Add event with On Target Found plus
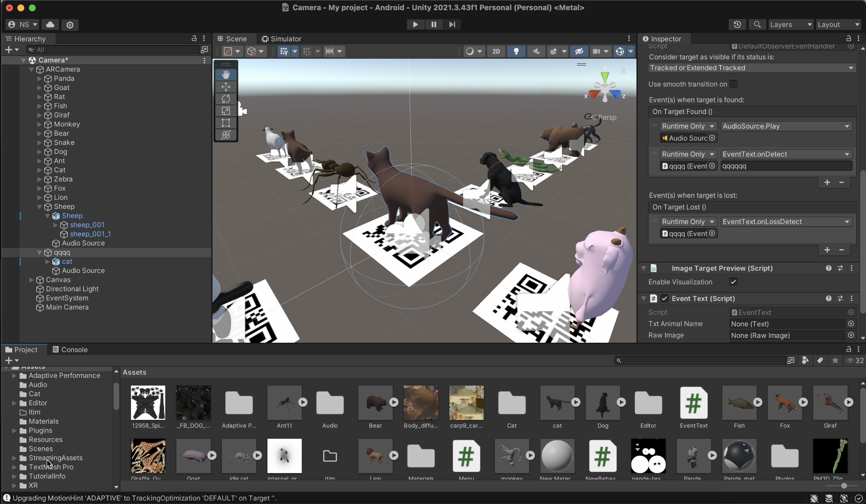The width and height of the screenshot is (866, 504). [827, 182]
